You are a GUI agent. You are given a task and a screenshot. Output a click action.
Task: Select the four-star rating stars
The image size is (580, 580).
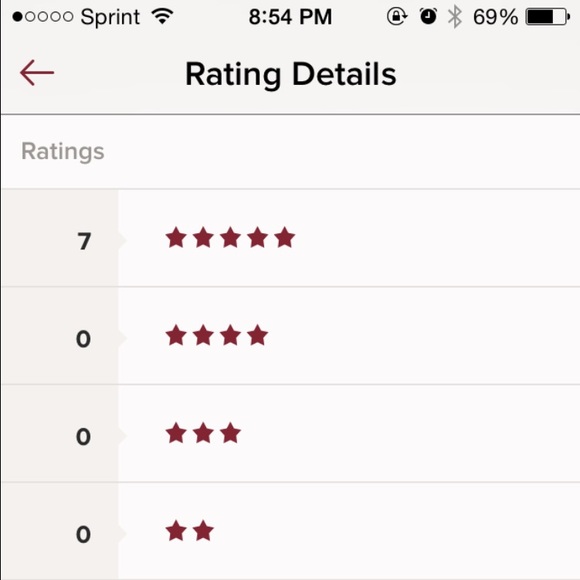click(216, 335)
